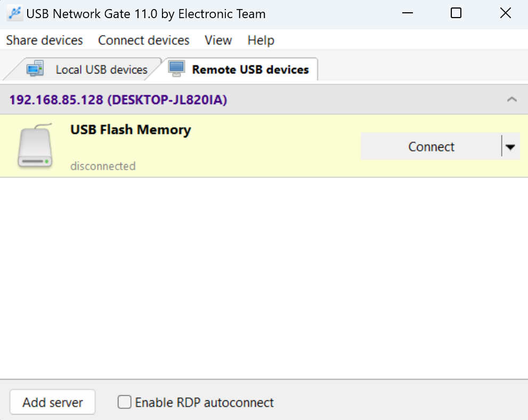Viewport: 528px width, 420px height.
Task: Maximize the USB Network Gate window
Action: coord(456,13)
